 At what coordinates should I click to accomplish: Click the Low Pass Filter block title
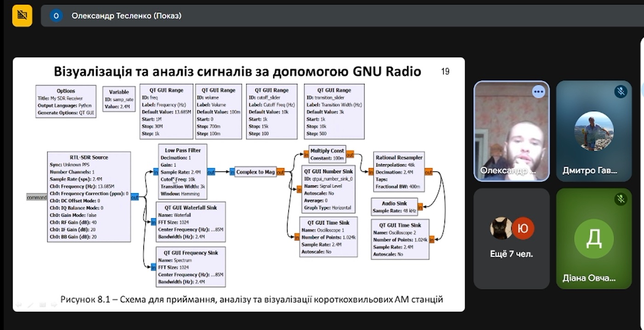click(182, 150)
